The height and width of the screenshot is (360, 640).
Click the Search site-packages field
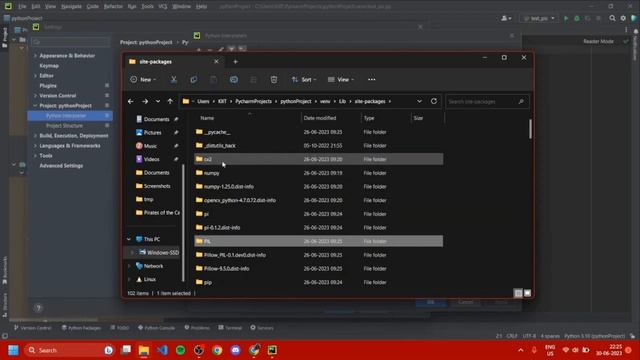coord(487,101)
